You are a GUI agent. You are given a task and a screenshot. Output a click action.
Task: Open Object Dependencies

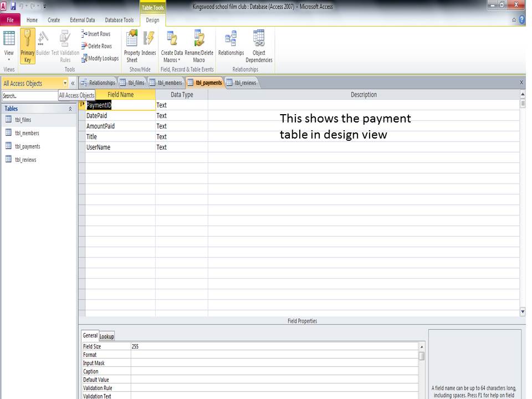(x=259, y=46)
